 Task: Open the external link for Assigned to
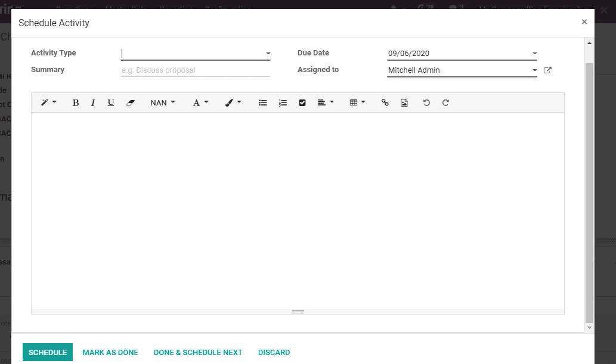point(547,70)
